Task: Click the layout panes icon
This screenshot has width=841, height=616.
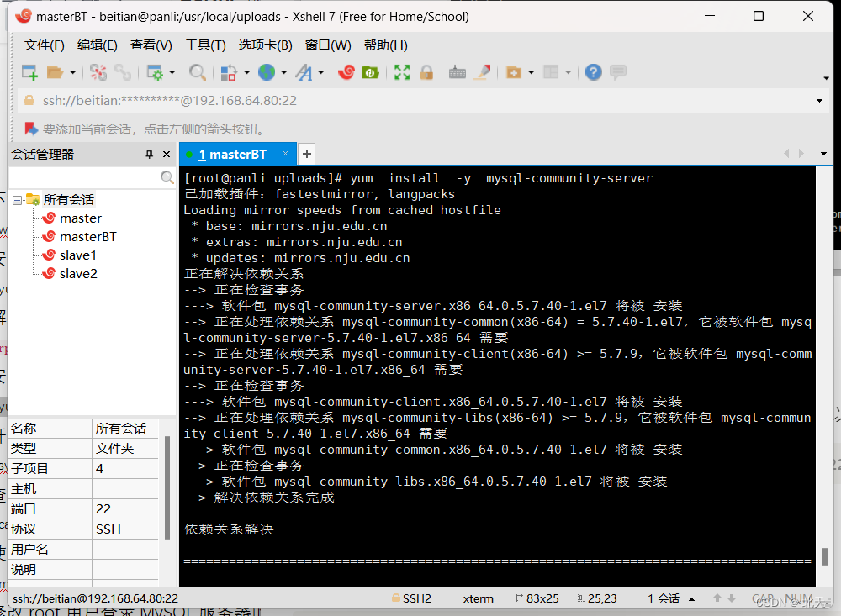Action: [x=551, y=71]
